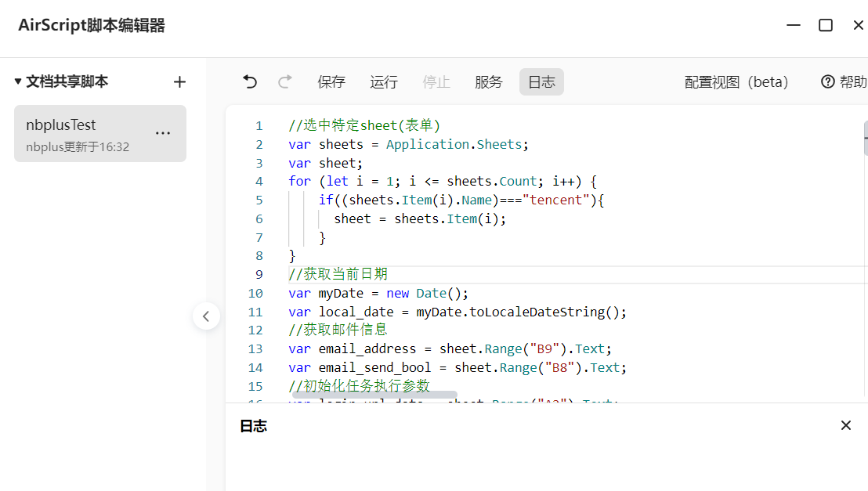The image size is (868, 491).
Task: Open nbplusTest script's three-dot menu
Action: (163, 133)
